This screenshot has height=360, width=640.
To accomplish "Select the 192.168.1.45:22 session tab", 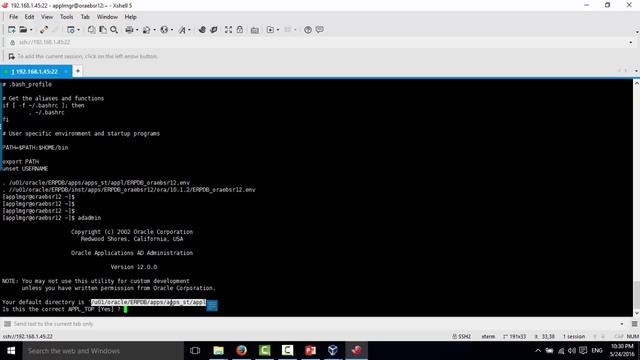I will coord(35,71).
